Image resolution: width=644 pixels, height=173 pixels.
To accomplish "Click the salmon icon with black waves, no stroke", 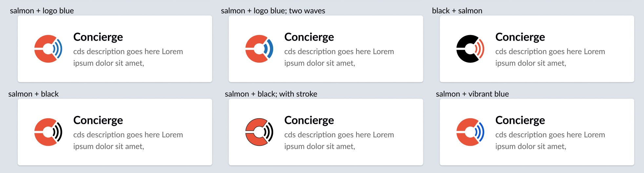I will (48, 132).
